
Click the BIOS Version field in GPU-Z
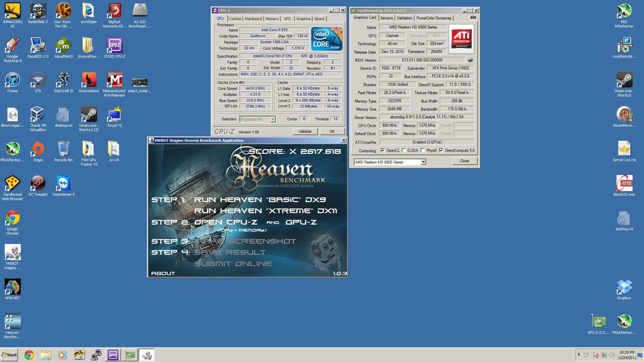click(422, 60)
